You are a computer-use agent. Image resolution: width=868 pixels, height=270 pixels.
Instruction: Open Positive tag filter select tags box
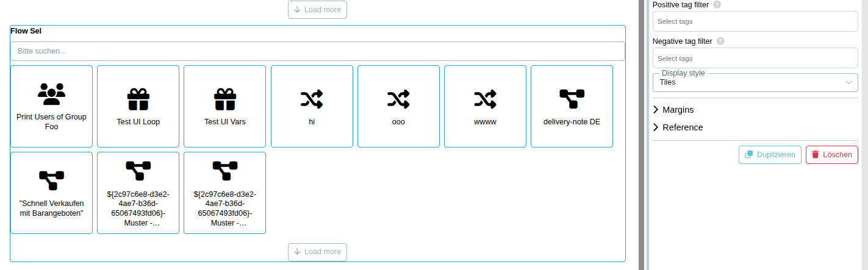[x=755, y=21]
